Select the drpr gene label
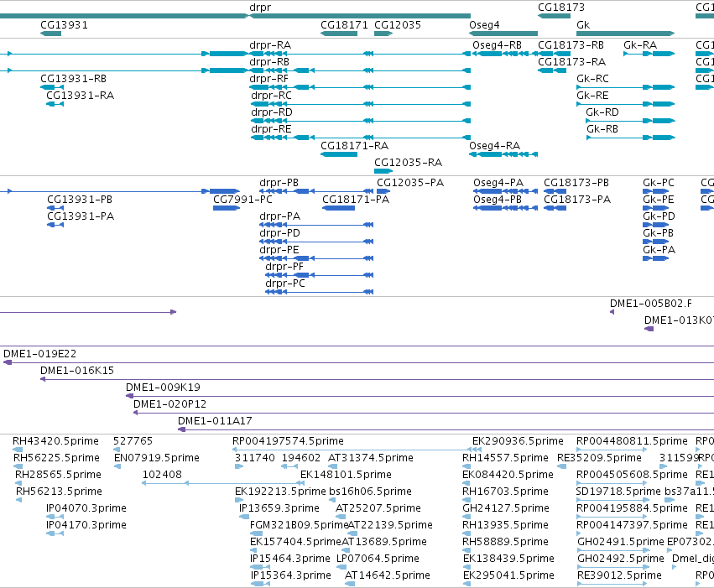 (260, 8)
